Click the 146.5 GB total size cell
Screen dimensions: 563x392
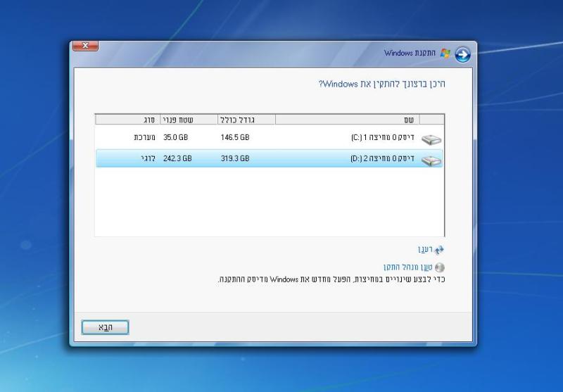pyautogui.click(x=235, y=138)
